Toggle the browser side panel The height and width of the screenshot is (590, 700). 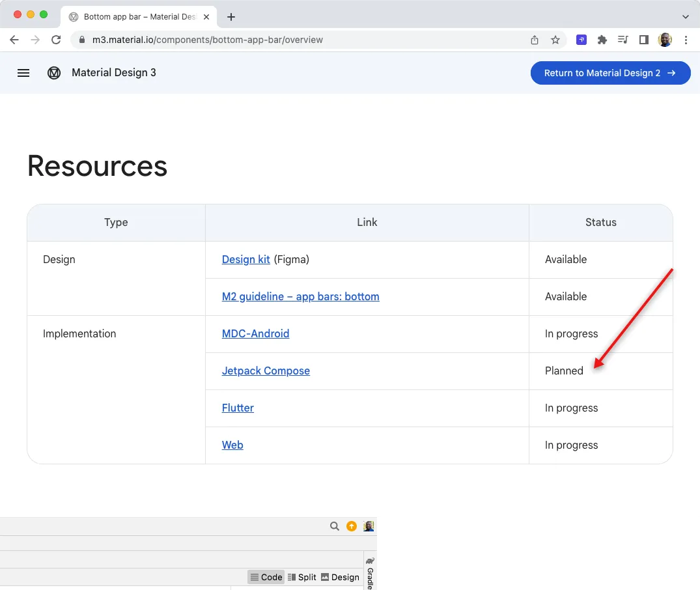643,40
